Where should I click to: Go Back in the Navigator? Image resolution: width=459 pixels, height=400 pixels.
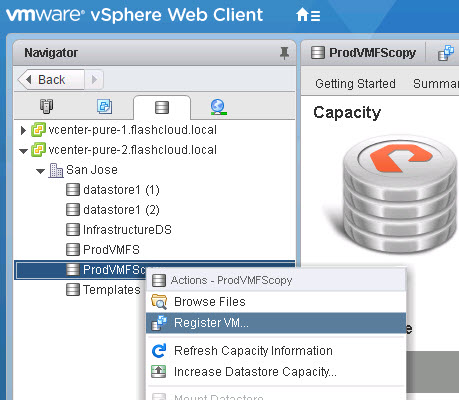(x=51, y=80)
